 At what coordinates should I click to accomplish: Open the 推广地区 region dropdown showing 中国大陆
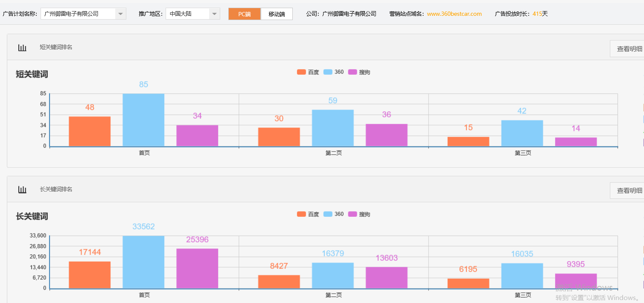pos(192,13)
